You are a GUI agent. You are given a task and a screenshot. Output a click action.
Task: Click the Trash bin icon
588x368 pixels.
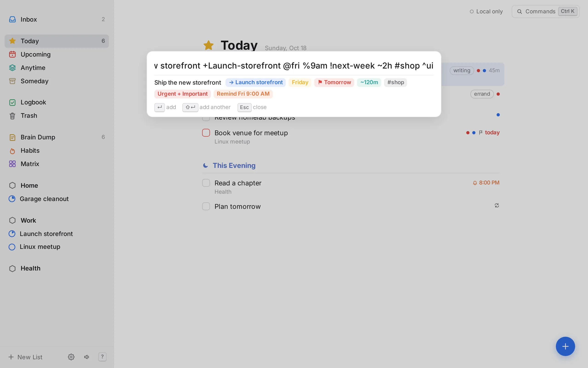pyautogui.click(x=12, y=116)
